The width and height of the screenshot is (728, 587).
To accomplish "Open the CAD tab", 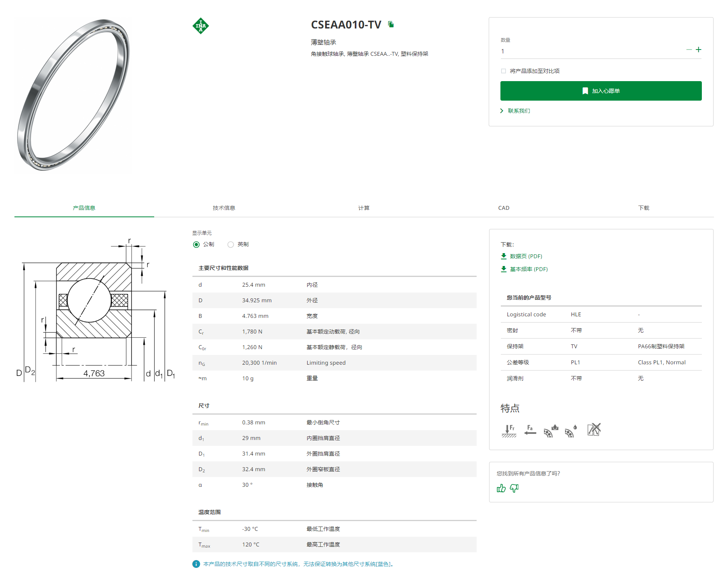I will (x=504, y=208).
